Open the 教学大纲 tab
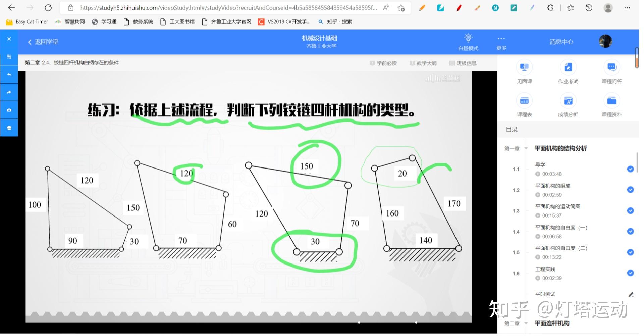This screenshot has width=644, height=336. click(424, 63)
